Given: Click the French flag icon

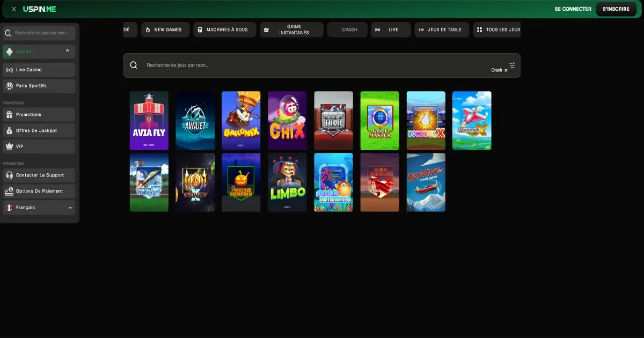Looking at the screenshot, I should click(x=9, y=208).
